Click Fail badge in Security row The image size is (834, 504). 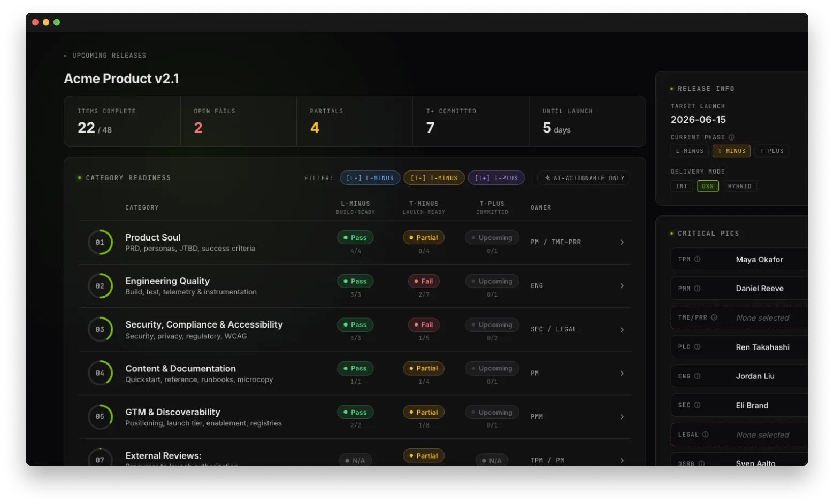[x=424, y=325]
